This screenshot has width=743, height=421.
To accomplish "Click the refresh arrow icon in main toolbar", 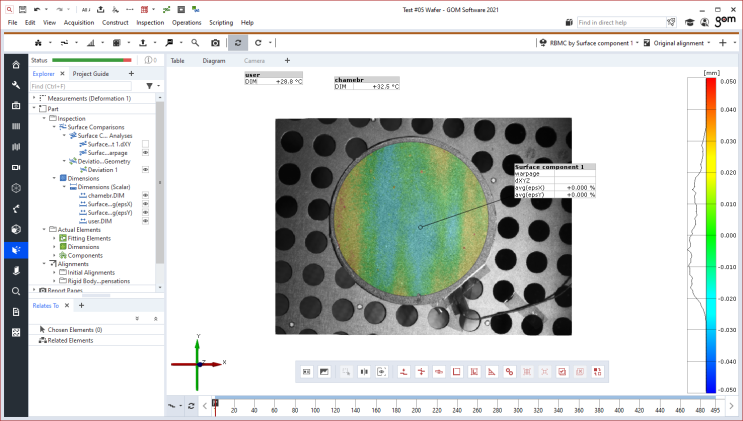I will pos(258,43).
